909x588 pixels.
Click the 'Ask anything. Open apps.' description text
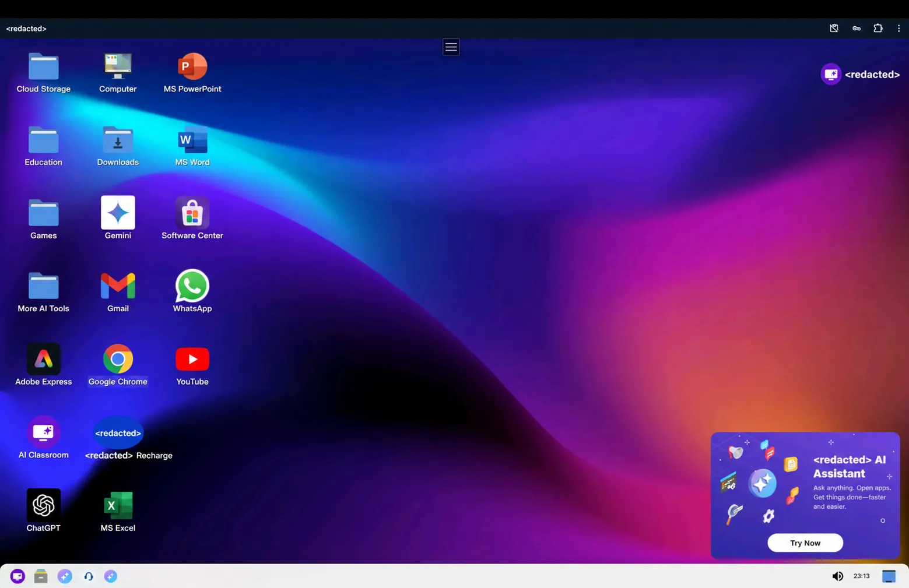[x=852, y=497]
